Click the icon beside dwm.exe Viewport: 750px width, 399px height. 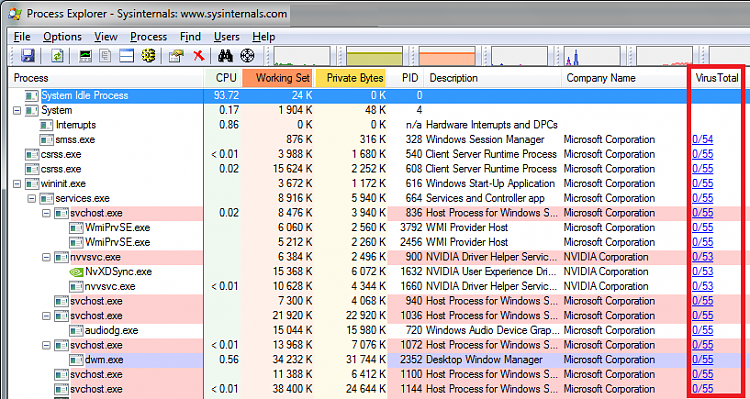pyautogui.click(x=76, y=360)
